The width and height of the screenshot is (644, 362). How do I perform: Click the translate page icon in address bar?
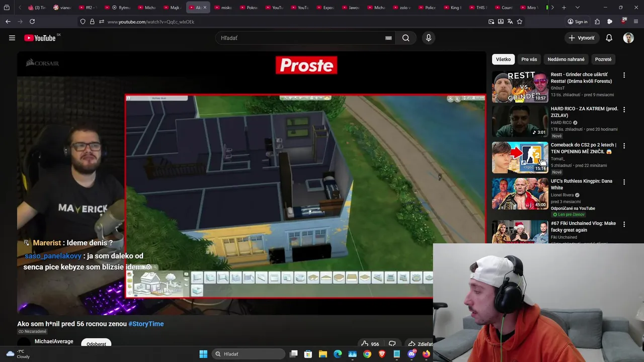[510, 22]
